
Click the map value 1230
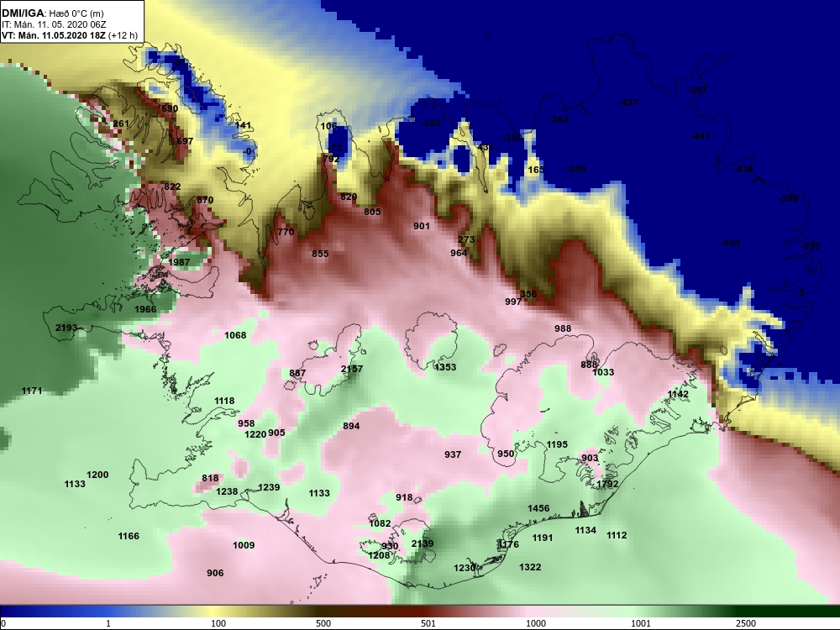[465, 568]
